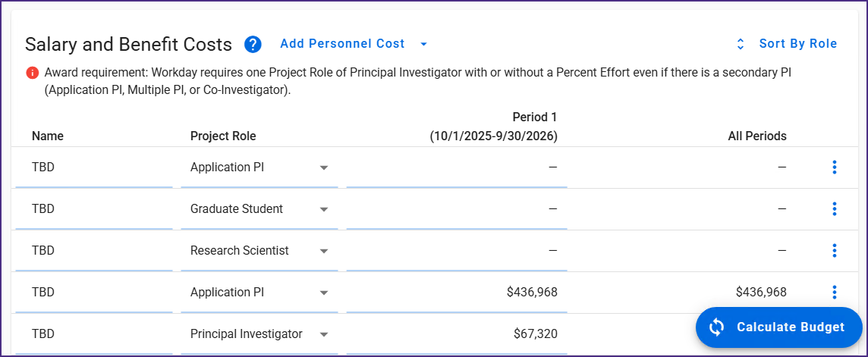Click the $67,320 Period 1 amount field
The image size is (868, 357).
(x=457, y=334)
